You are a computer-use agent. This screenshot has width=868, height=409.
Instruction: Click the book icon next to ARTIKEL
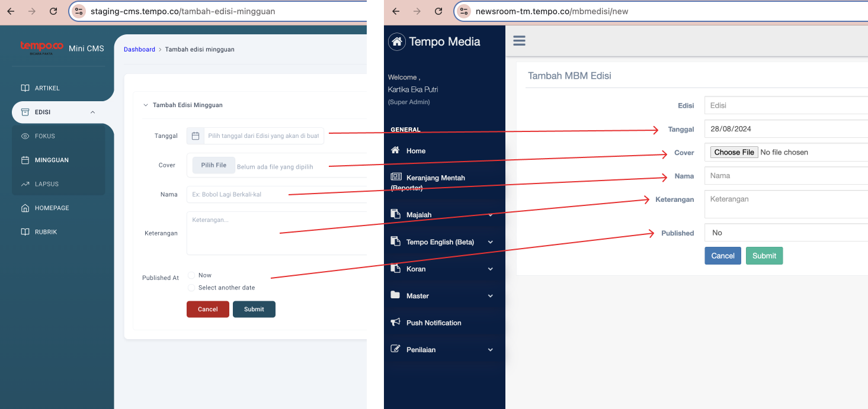(x=25, y=88)
